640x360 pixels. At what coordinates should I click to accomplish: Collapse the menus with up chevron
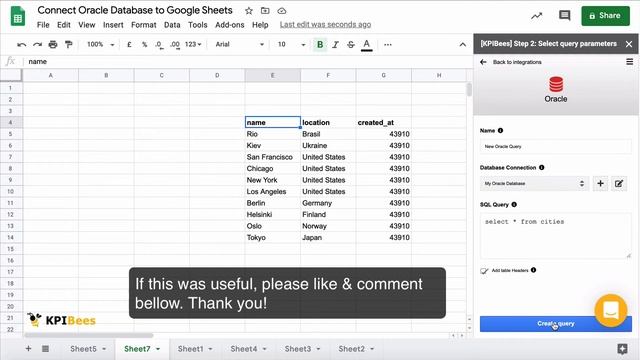(x=462, y=44)
